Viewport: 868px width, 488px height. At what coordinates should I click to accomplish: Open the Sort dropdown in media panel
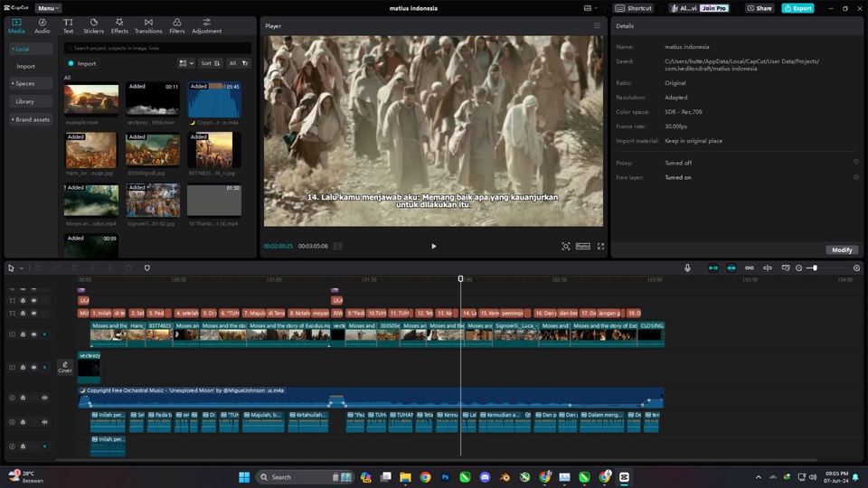click(211, 63)
